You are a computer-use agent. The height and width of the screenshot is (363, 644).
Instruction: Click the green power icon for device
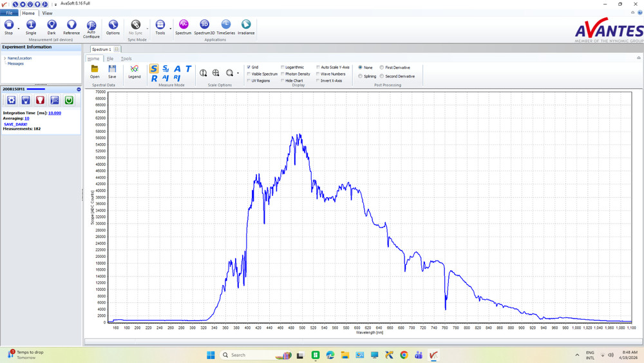69,100
